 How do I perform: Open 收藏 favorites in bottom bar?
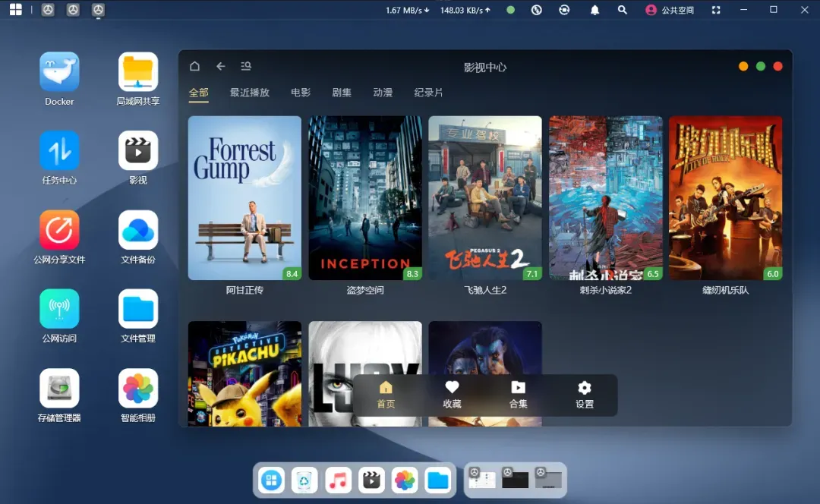(452, 394)
